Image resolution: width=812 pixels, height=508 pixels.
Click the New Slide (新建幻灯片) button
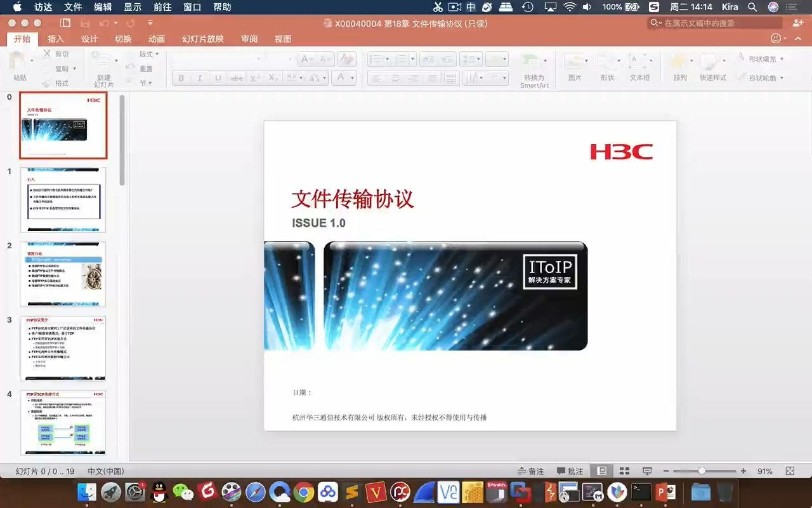[x=103, y=69]
